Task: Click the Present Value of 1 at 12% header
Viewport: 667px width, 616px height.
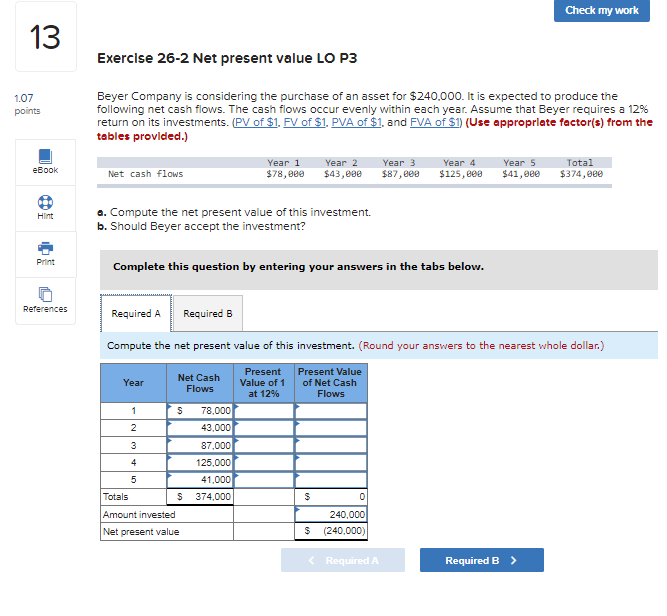Action: (264, 383)
